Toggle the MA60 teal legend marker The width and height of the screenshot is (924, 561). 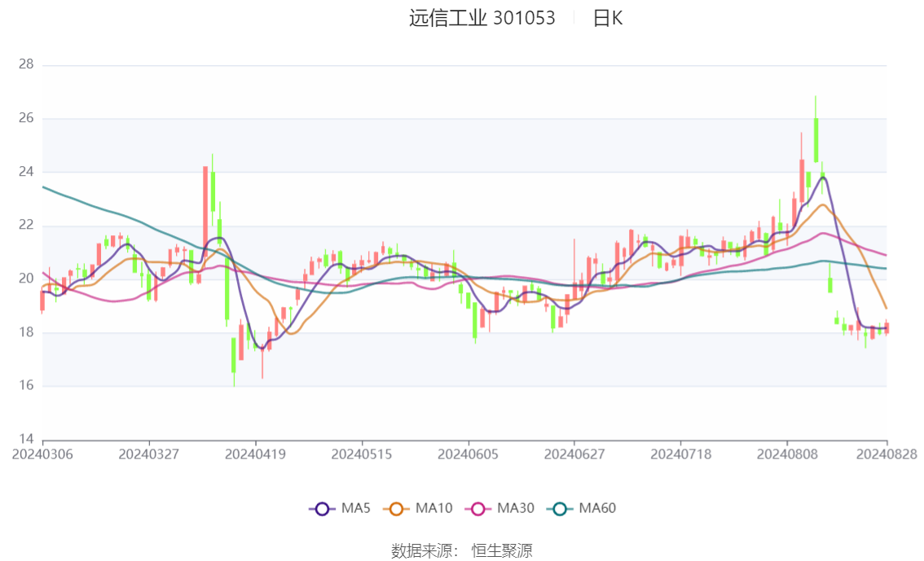(x=560, y=509)
